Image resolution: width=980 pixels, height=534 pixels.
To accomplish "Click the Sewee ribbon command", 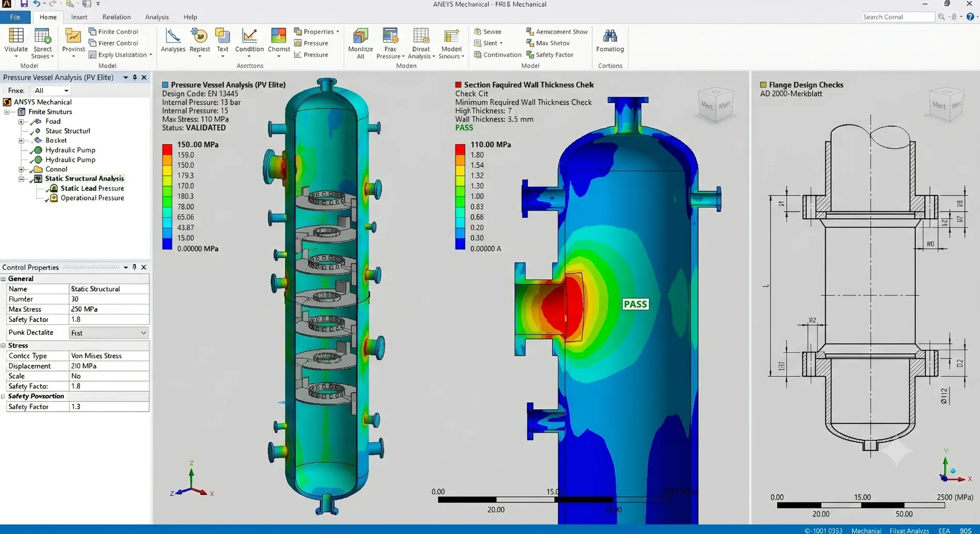I will (487, 31).
